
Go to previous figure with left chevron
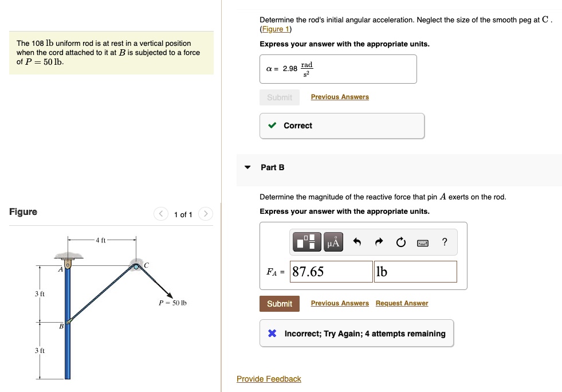pyautogui.click(x=160, y=213)
